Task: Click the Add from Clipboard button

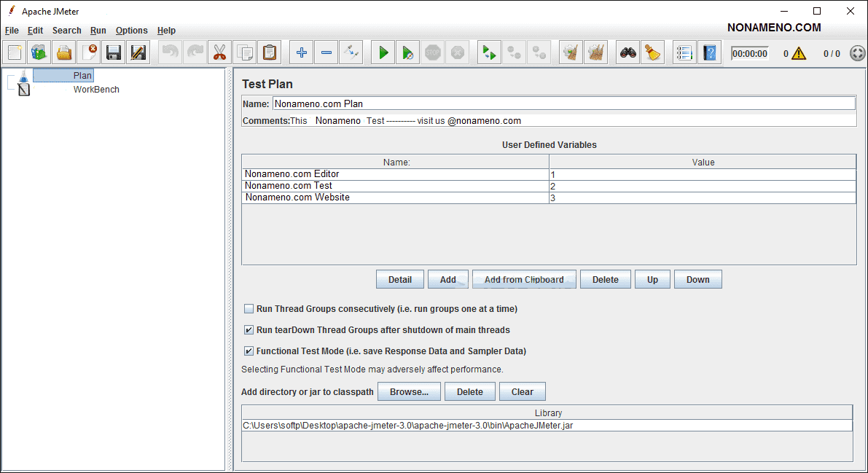Action: 524,280
